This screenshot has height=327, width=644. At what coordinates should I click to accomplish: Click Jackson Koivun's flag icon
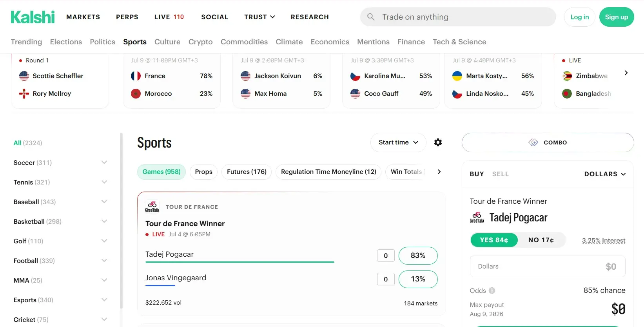pos(245,76)
